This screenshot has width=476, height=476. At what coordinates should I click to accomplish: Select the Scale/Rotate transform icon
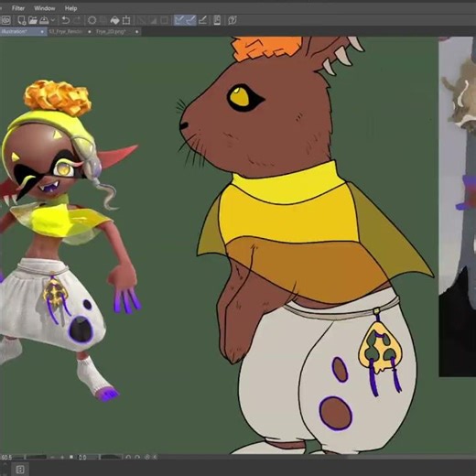coord(126,20)
